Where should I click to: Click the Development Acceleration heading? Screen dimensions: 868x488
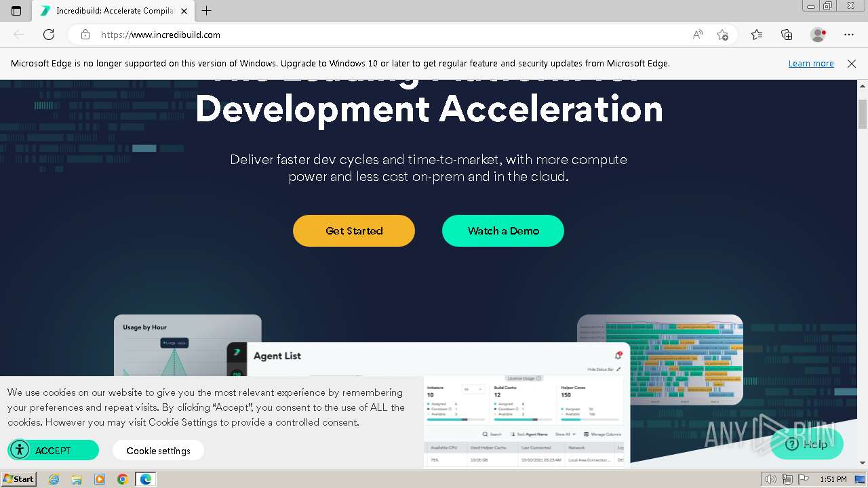429,108
